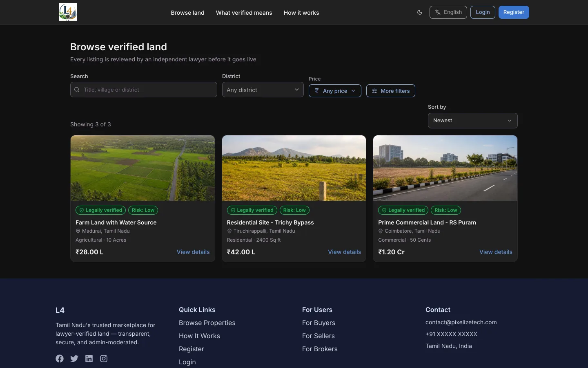Open Instagram icon in footer
The image size is (588, 368).
104,359
